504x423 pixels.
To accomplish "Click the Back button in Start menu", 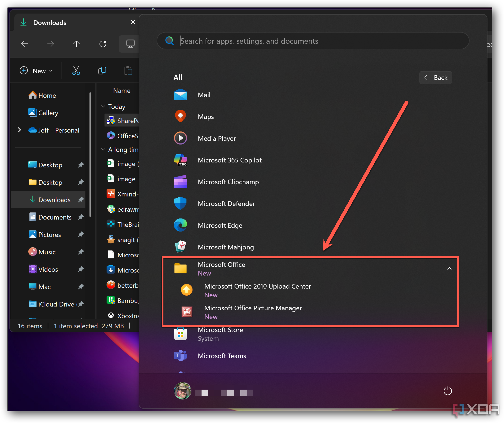I will pyautogui.click(x=436, y=78).
